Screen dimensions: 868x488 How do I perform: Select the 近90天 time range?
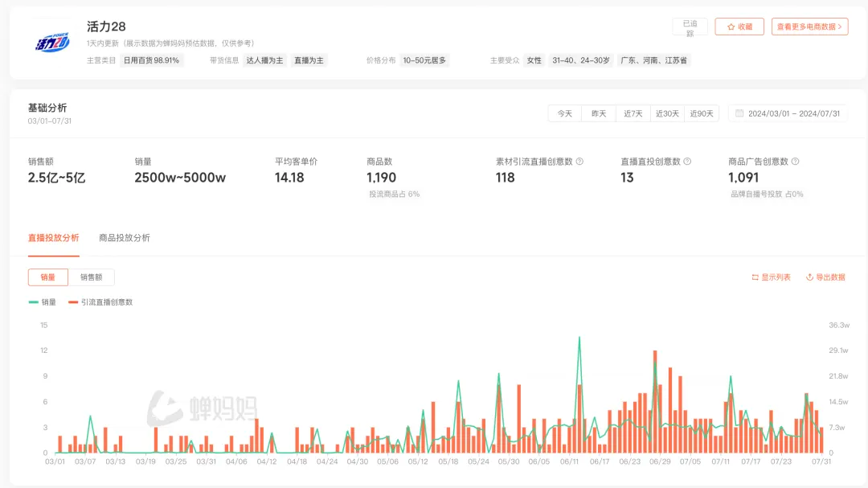[x=701, y=113]
